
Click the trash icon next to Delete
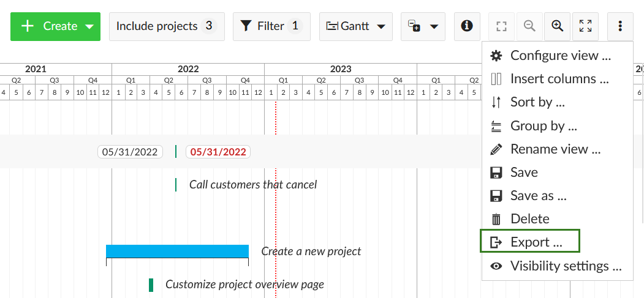point(496,219)
